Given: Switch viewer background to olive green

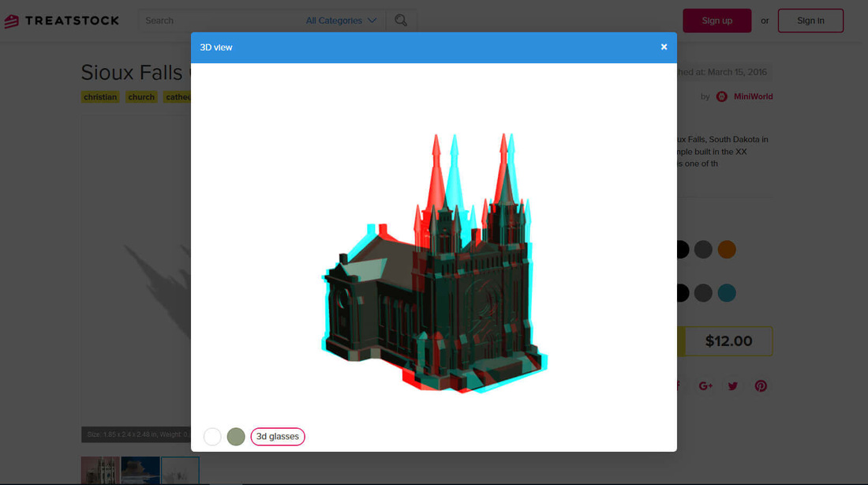Looking at the screenshot, I should point(235,436).
